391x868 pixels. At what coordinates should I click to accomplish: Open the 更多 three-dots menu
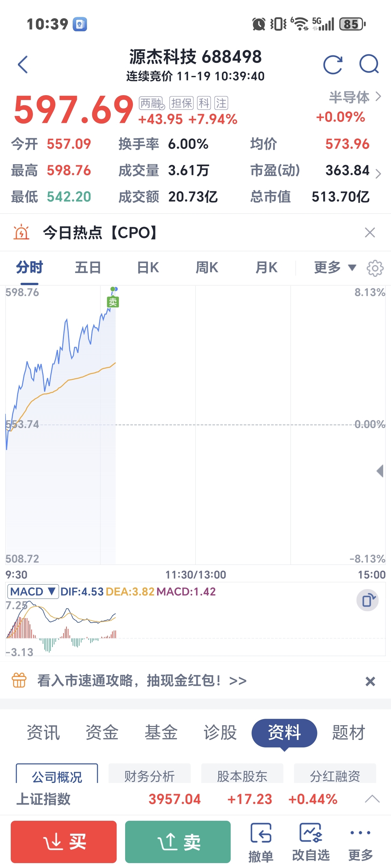[360, 841]
